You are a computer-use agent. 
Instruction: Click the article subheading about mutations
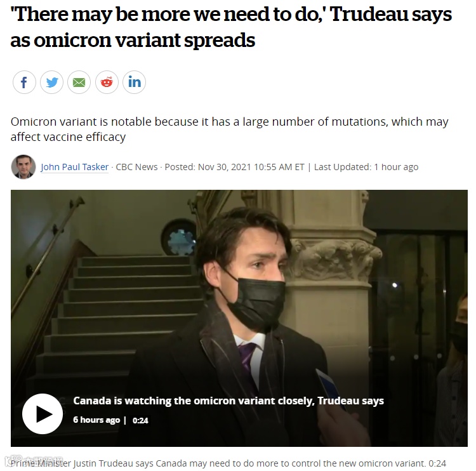pyautogui.click(x=229, y=129)
